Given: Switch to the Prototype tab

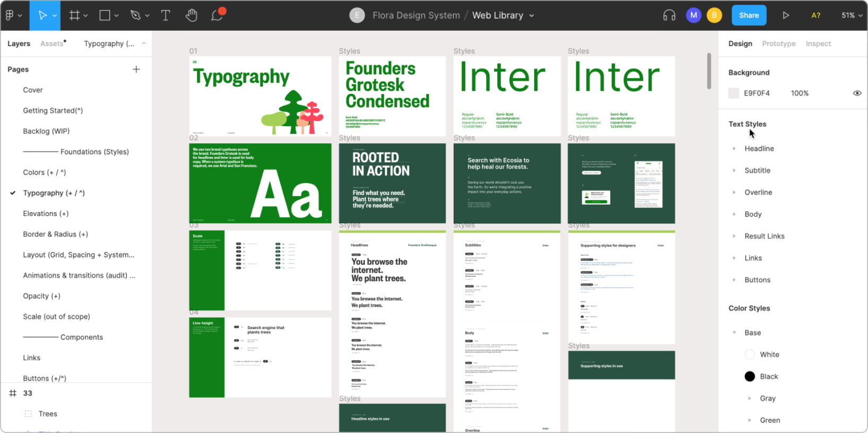Looking at the screenshot, I should (x=778, y=44).
